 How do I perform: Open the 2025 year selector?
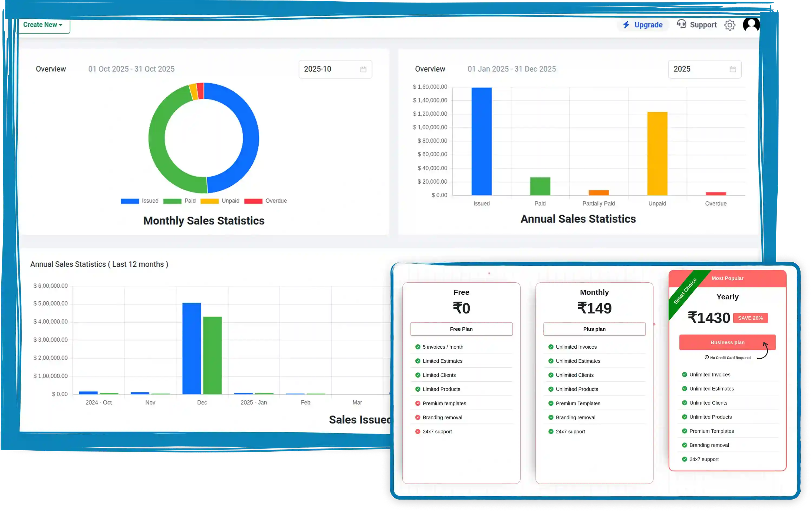[704, 69]
